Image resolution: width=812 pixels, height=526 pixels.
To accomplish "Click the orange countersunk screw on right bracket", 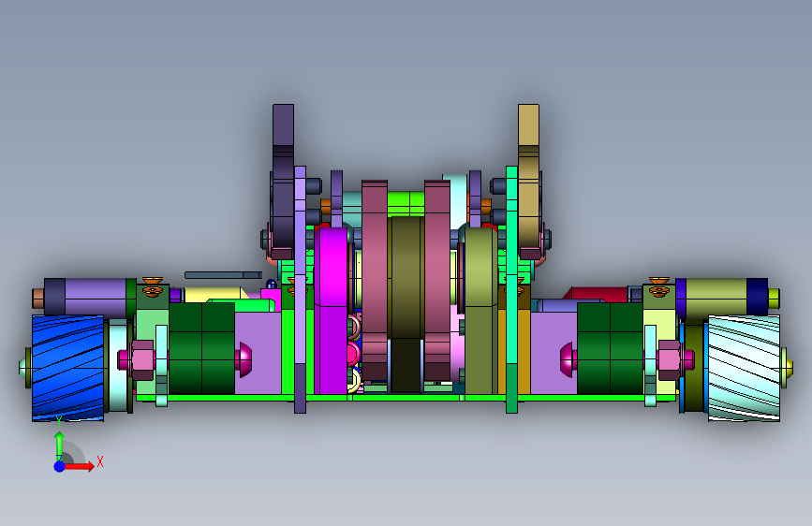I will [658, 287].
